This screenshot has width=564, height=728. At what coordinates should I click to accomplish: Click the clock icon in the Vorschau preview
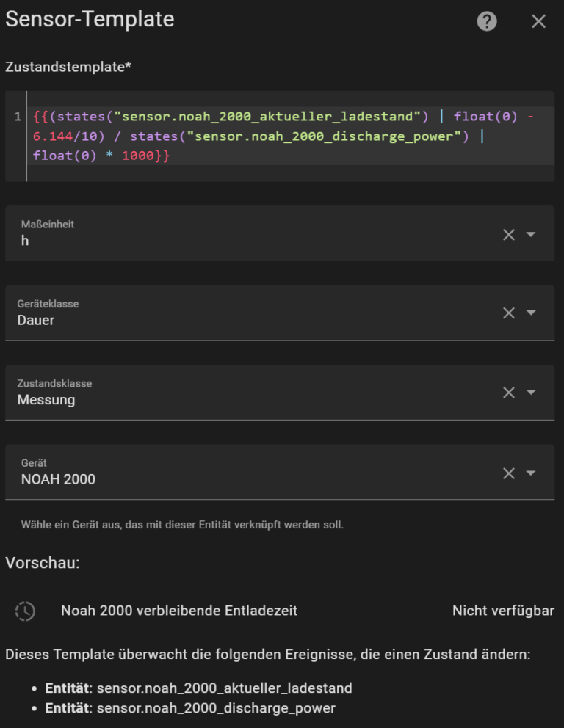(24, 610)
